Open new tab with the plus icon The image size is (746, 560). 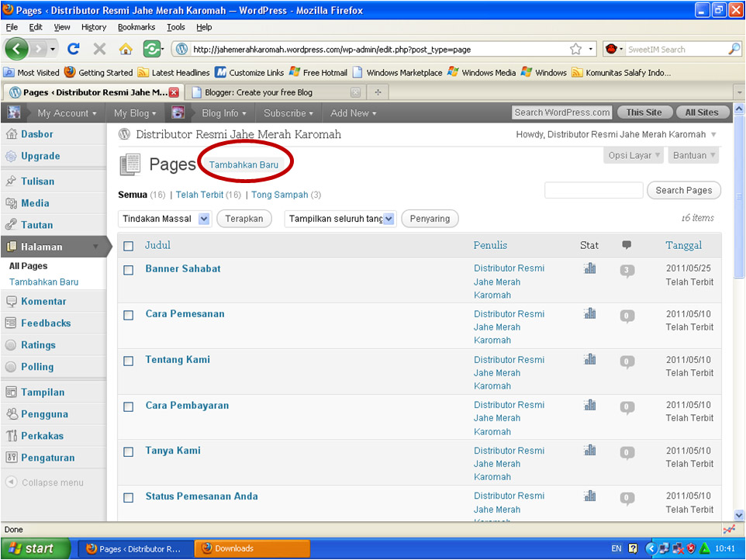(x=378, y=92)
